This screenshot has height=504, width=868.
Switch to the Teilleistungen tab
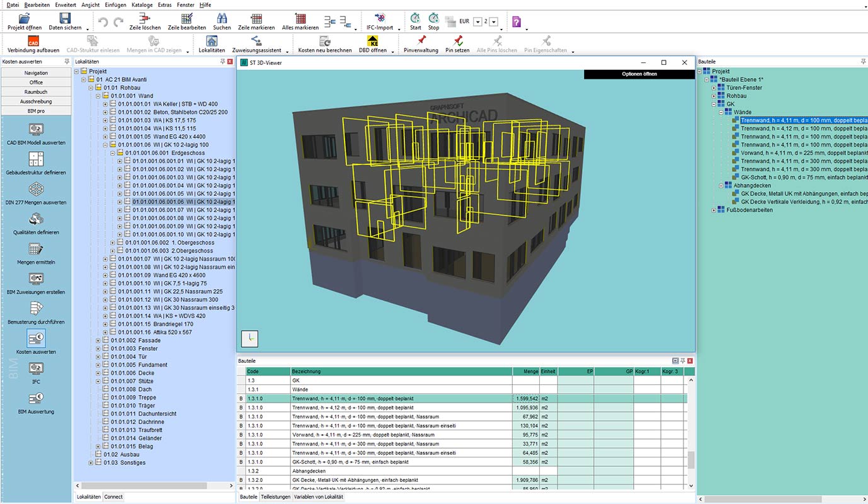point(276,497)
